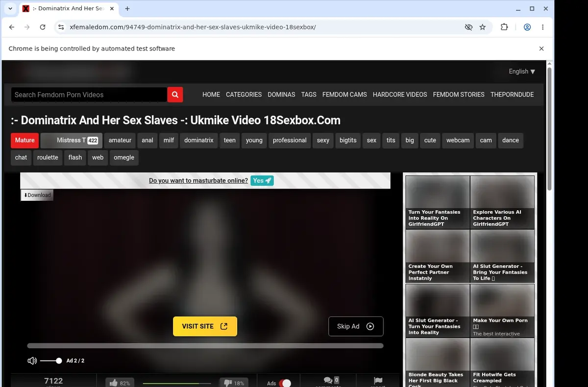Mute the player with the speaker icon
The image size is (588, 387).
(x=32, y=361)
